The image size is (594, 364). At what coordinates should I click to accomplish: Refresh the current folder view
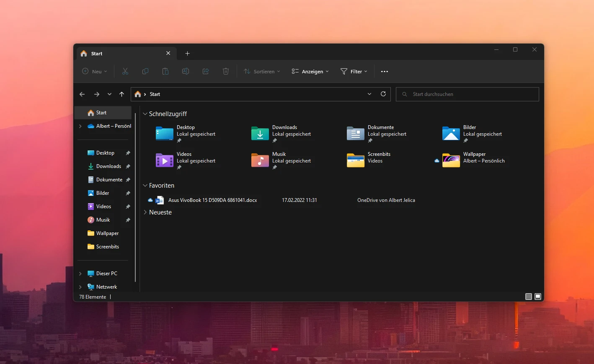coord(383,94)
